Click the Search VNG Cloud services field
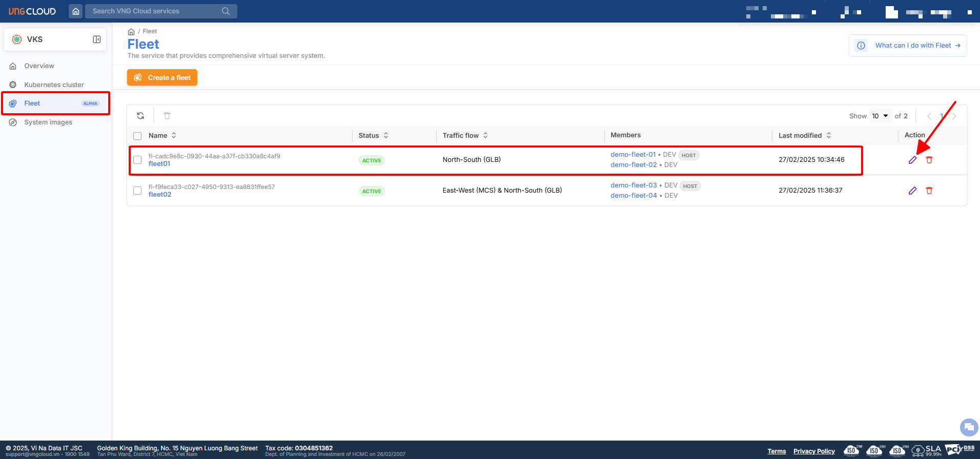 pos(154,11)
